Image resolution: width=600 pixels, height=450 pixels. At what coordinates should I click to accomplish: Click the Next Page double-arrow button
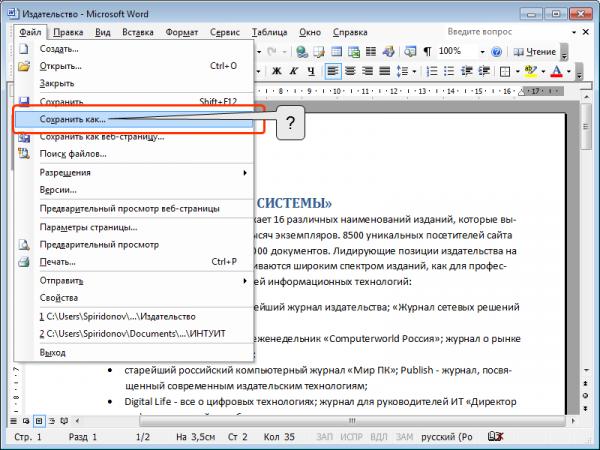click(585, 409)
